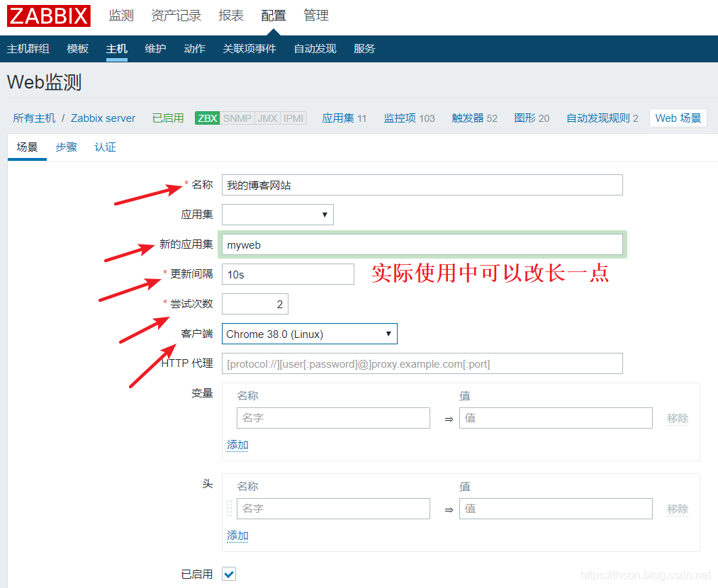Open the 应用集 dropdown
718x588 pixels.
point(277,215)
